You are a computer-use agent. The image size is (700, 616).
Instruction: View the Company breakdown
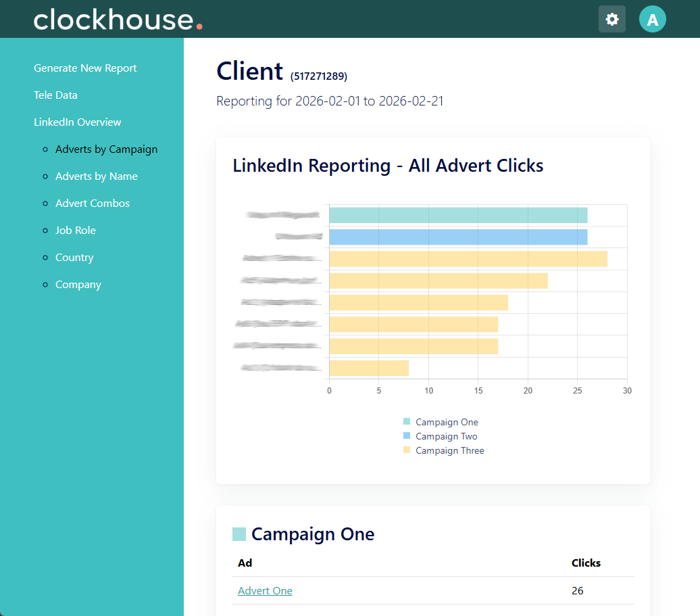click(x=78, y=285)
